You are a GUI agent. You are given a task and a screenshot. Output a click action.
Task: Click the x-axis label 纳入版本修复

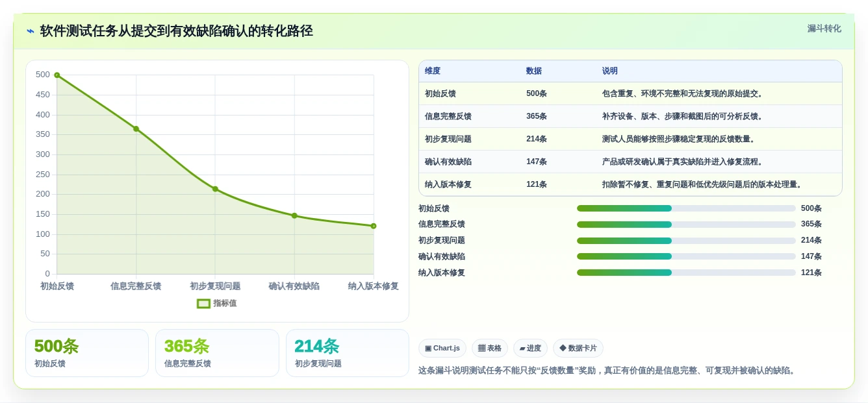click(x=374, y=286)
